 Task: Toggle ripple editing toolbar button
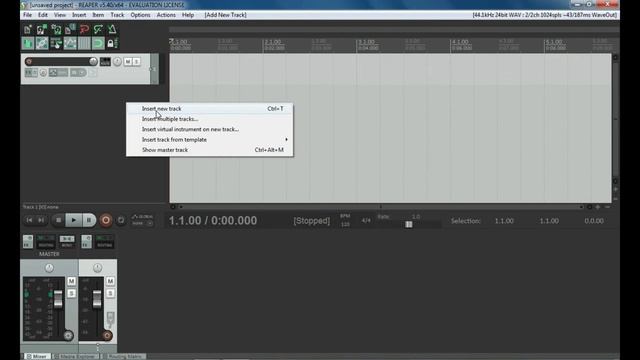(56, 43)
